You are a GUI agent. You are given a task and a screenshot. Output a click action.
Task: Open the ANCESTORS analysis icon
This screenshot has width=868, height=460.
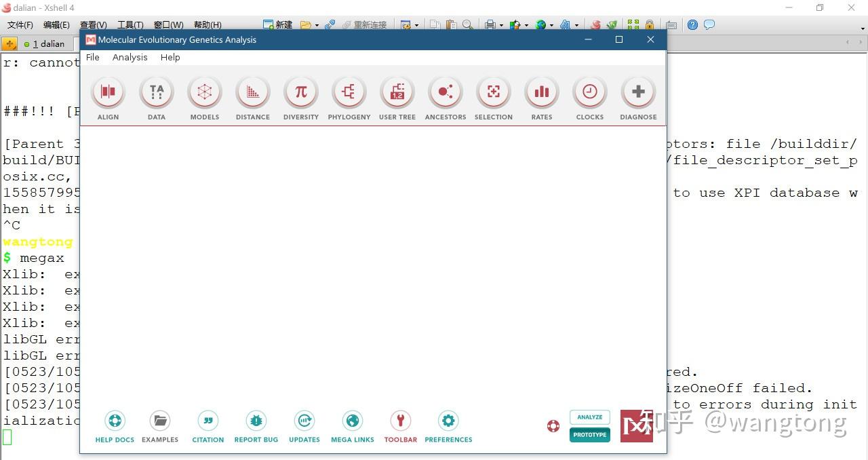tap(446, 92)
